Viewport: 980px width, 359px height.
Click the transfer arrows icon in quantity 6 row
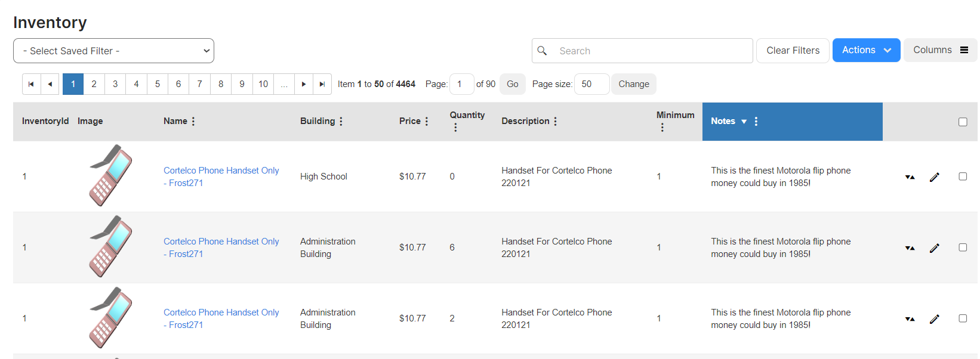(x=910, y=248)
